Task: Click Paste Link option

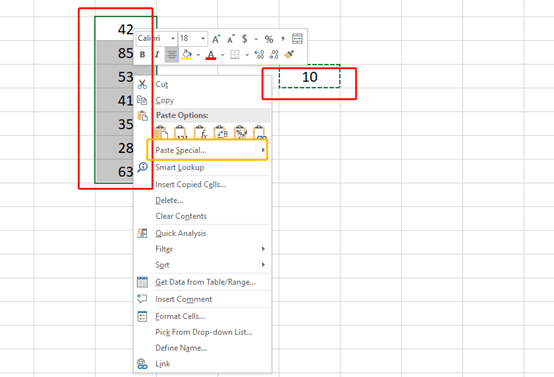Action: point(260,132)
